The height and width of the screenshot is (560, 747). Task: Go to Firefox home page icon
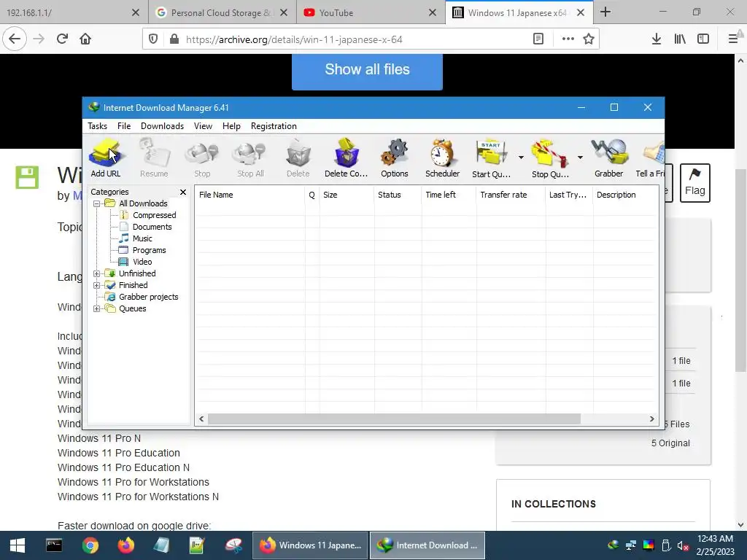(x=85, y=39)
